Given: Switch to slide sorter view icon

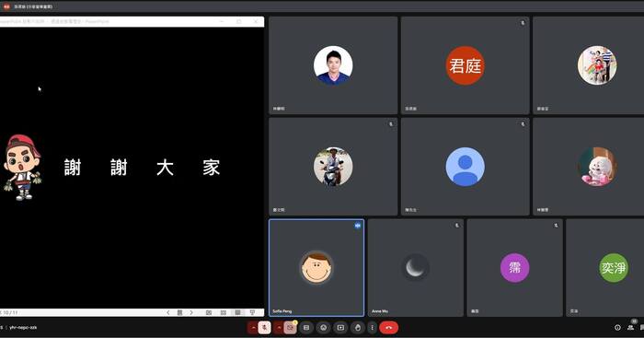Looking at the screenshot, I should 224,312.
